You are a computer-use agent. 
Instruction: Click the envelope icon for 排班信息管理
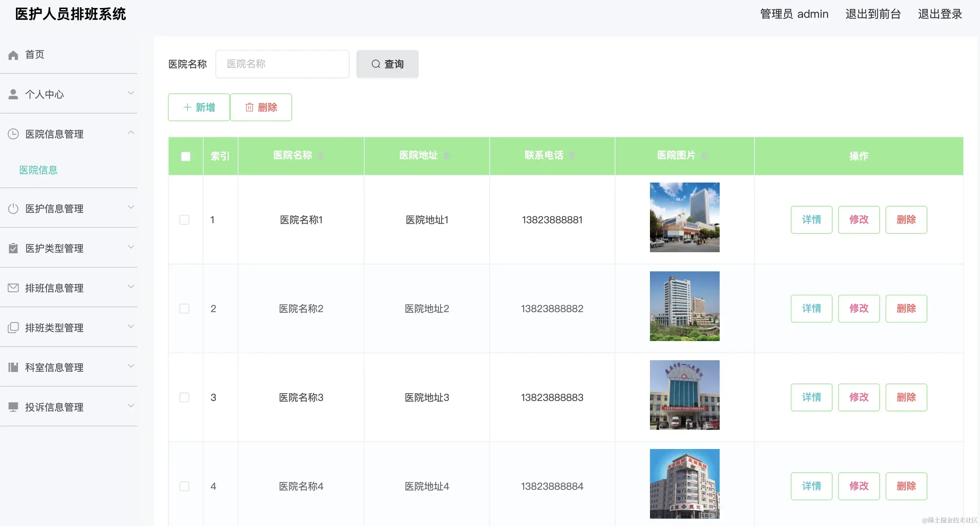click(13, 288)
